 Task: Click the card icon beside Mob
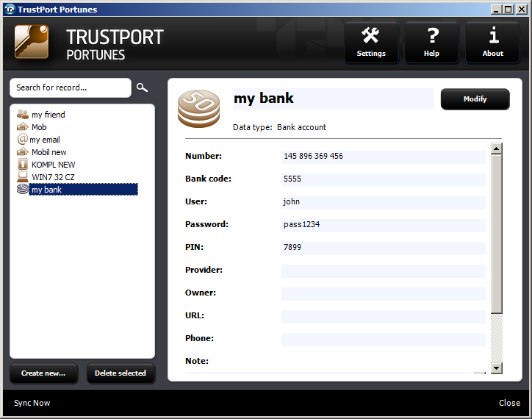click(x=22, y=126)
